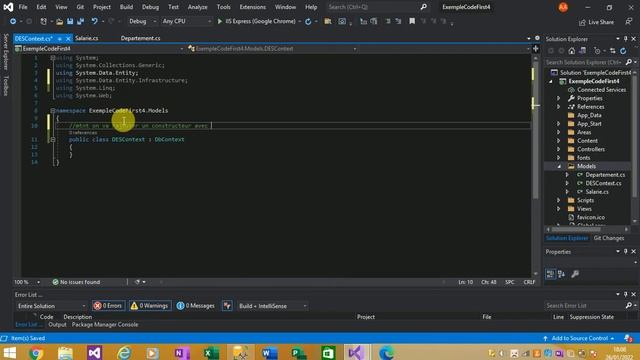Open the Any CPU platform dropdown
This screenshot has height=360, width=640.
coord(187,21)
